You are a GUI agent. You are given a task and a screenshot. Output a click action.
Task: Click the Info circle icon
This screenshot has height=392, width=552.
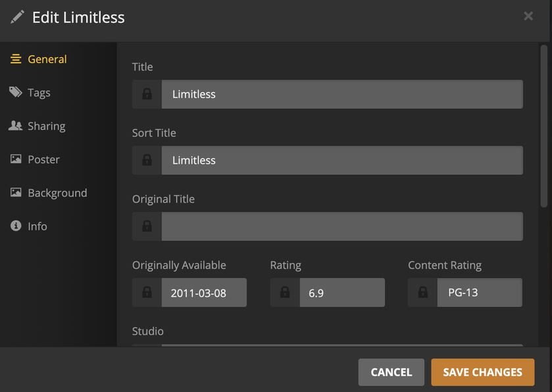pos(16,226)
